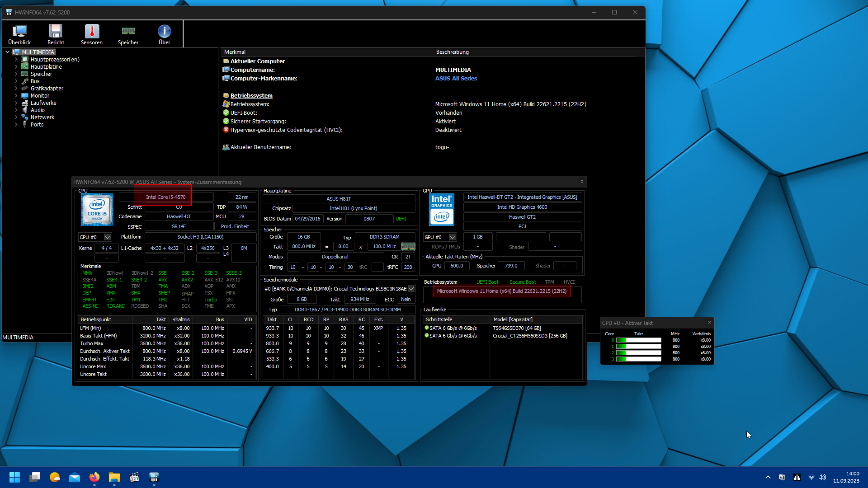Image resolution: width=868 pixels, height=488 pixels.
Task: Expand the Grafikadapter tree node
Action: pos(16,89)
